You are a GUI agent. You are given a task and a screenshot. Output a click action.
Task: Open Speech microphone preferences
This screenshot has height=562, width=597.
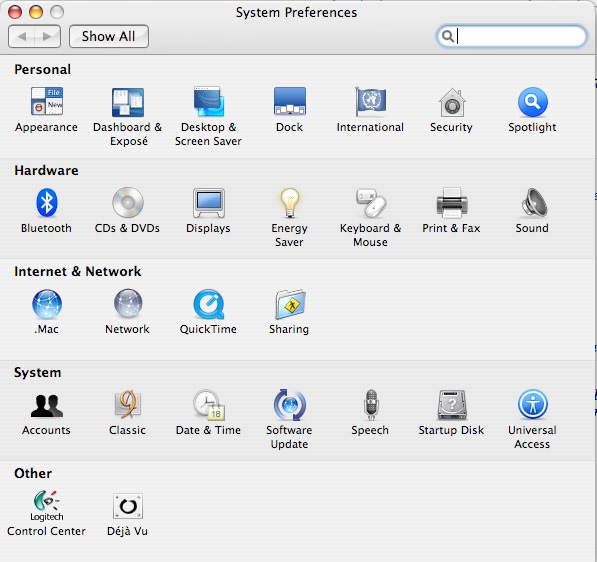tap(370, 404)
